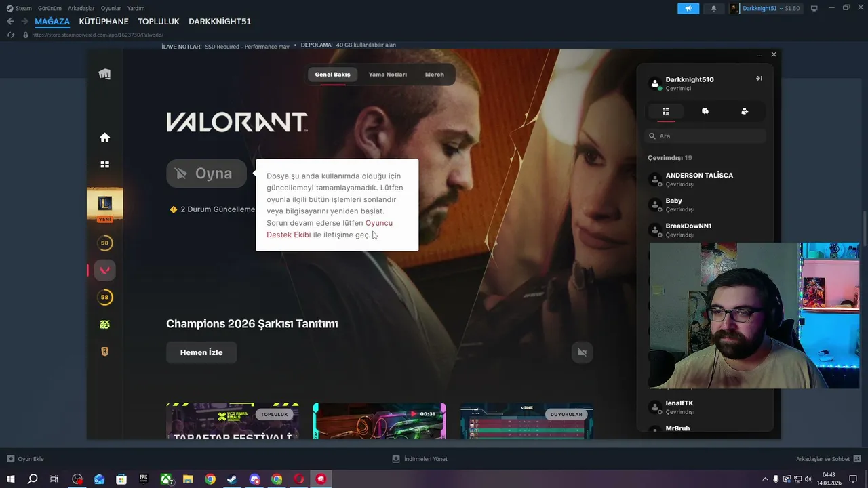Select friend BreakDowNN1
The height and width of the screenshot is (488, 868).
pyautogui.click(x=705, y=230)
